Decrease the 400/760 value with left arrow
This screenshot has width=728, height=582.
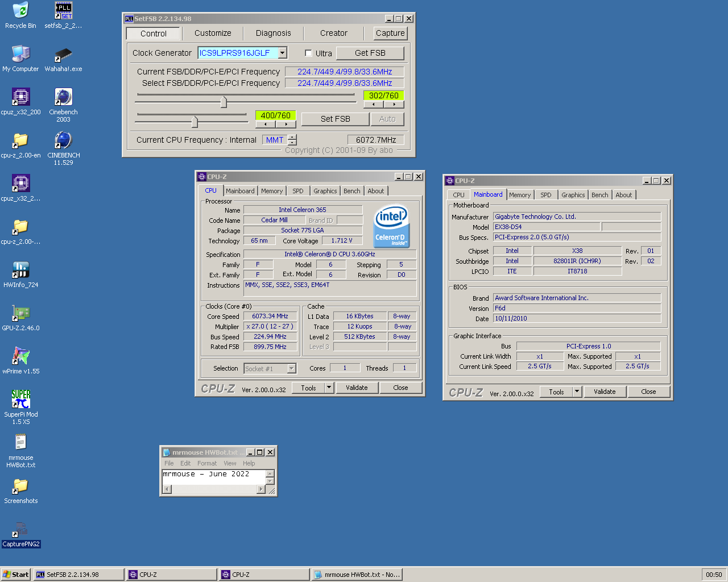coord(265,124)
